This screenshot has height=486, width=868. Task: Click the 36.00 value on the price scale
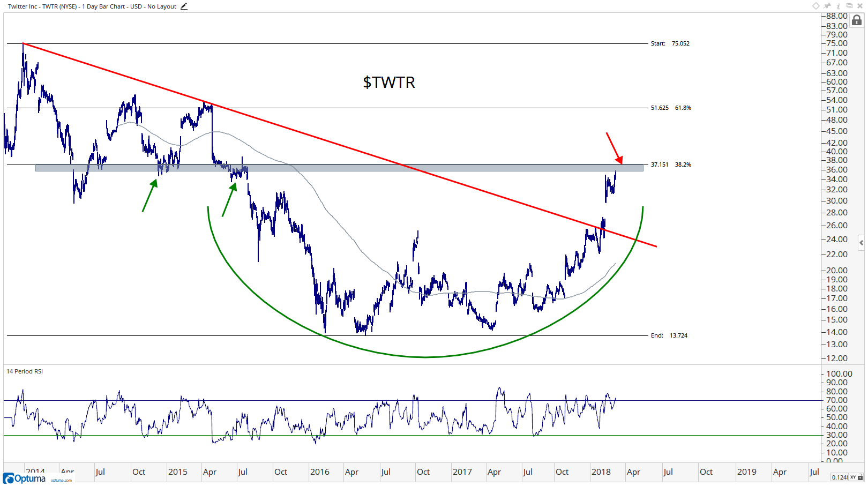pyautogui.click(x=837, y=170)
